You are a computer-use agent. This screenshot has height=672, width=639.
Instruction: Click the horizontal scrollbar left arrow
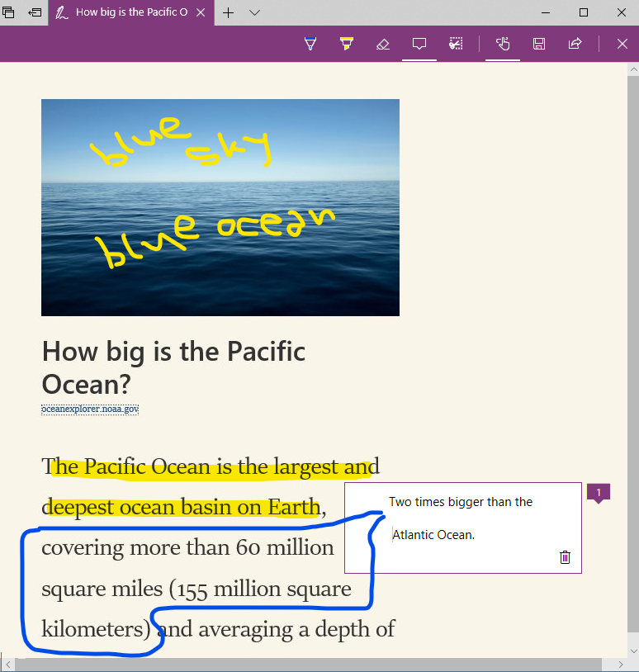tap(7, 665)
